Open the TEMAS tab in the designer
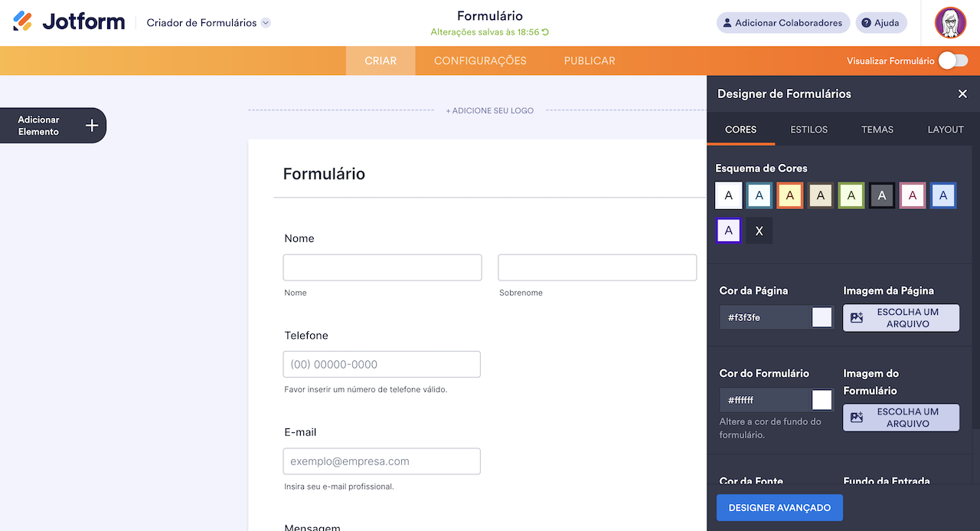The image size is (980, 531). pos(877,129)
